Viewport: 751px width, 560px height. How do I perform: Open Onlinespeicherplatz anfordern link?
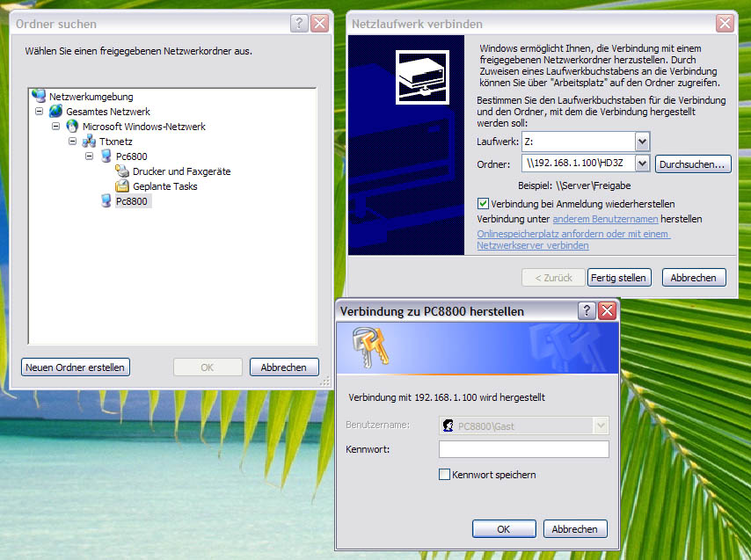[573, 239]
